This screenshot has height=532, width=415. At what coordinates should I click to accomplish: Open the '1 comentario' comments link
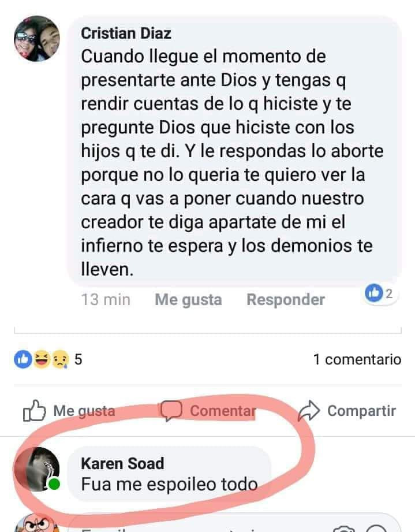pos(357,359)
